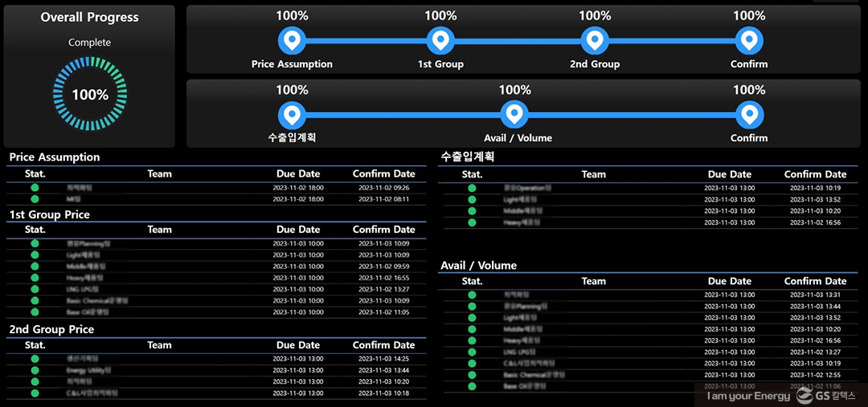Image resolution: width=868 pixels, height=407 pixels.
Task: Open the Price Assumption section title
Action: 55,157
